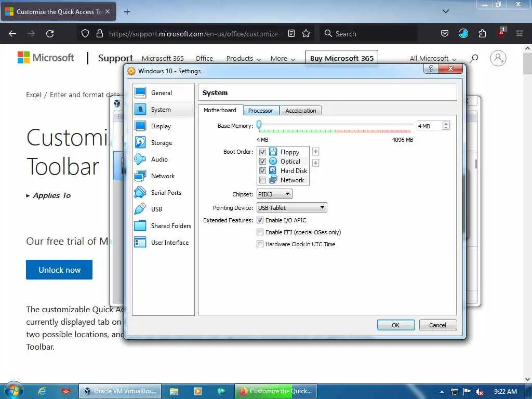
Task: Go back to the previous Firefox page
Action: pyautogui.click(x=12, y=34)
